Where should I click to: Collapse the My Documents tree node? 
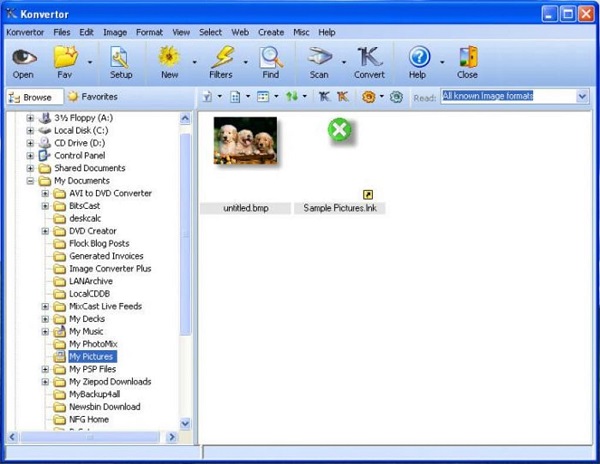[30, 181]
